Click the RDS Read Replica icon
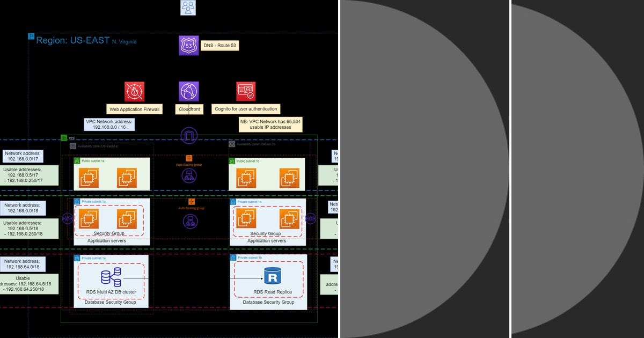This screenshot has height=338, width=644. coord(273,275)
